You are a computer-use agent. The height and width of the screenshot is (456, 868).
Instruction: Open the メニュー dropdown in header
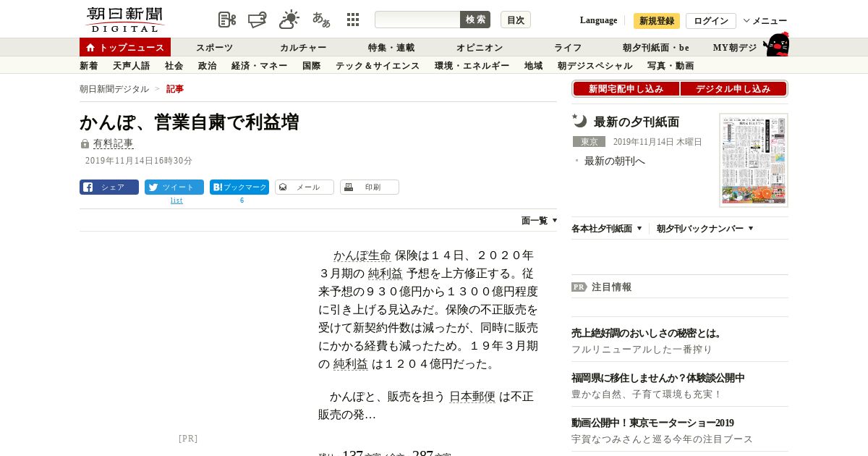pyautogui.click(x=765, y=20)
